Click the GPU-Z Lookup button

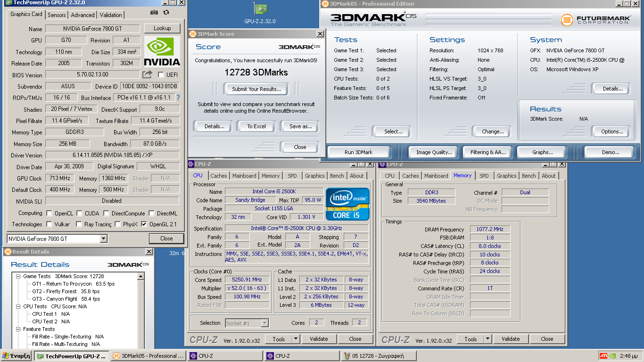click(162, 28)
